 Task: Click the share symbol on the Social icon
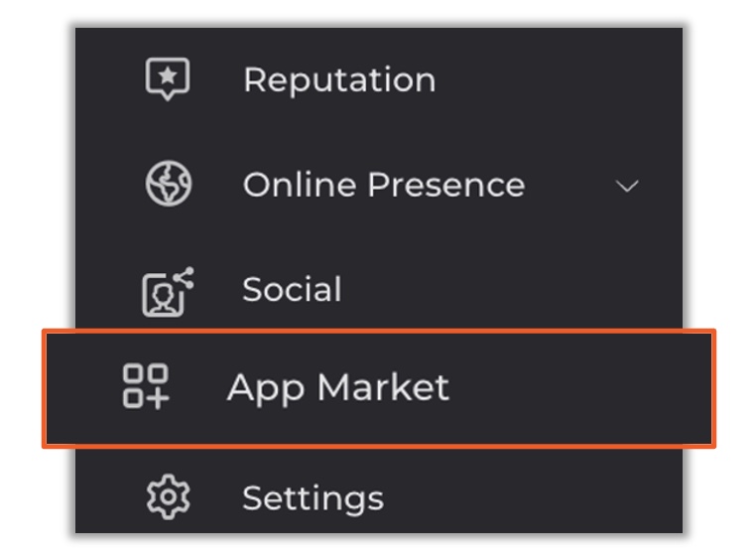(x=183, y=280)
